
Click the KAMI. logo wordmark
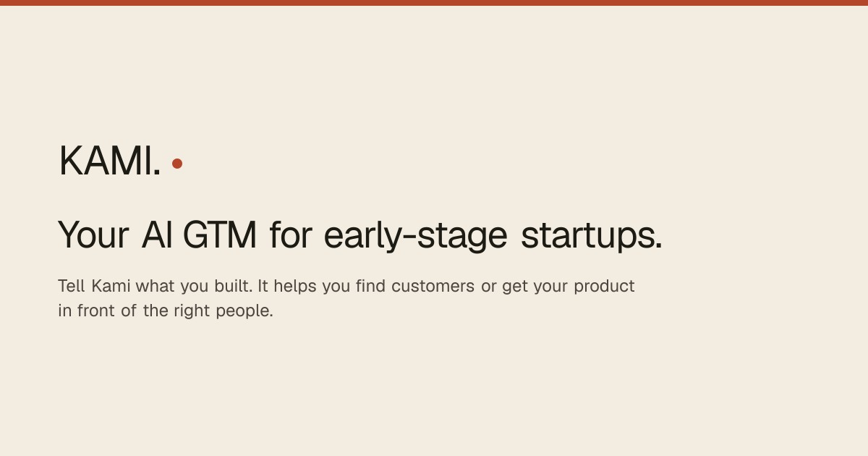[110, 161]
